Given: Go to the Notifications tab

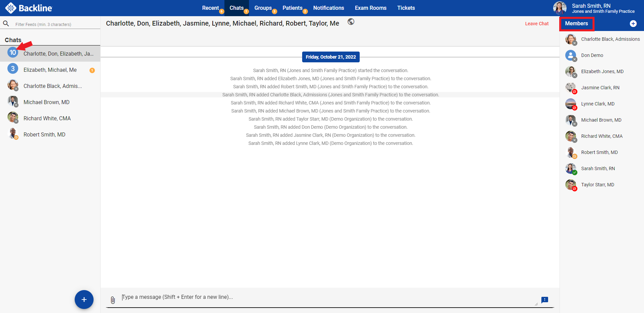Looking at the screenshot, I should click(328, 8).
